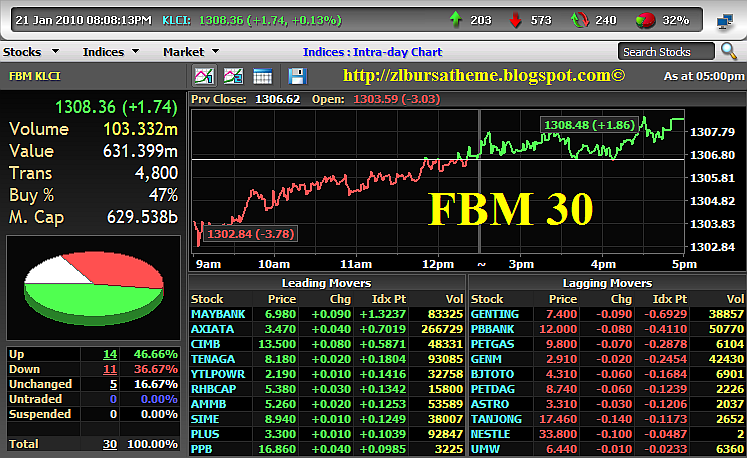The height and width of the screenshot is (458, 747).
Task: Select TANJONG in Lagging Movers
Action: [x=496, y=419]
